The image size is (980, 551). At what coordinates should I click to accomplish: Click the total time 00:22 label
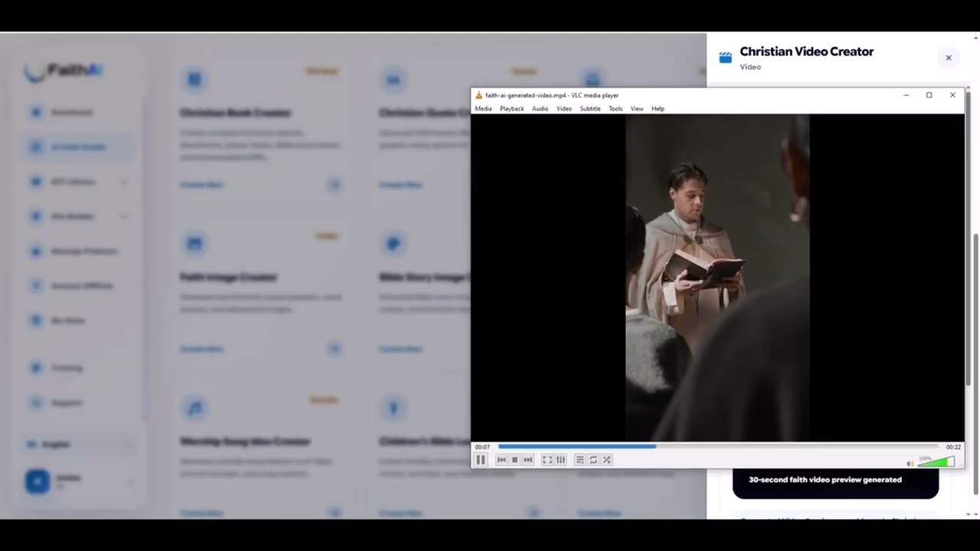(x=953, y=447)
